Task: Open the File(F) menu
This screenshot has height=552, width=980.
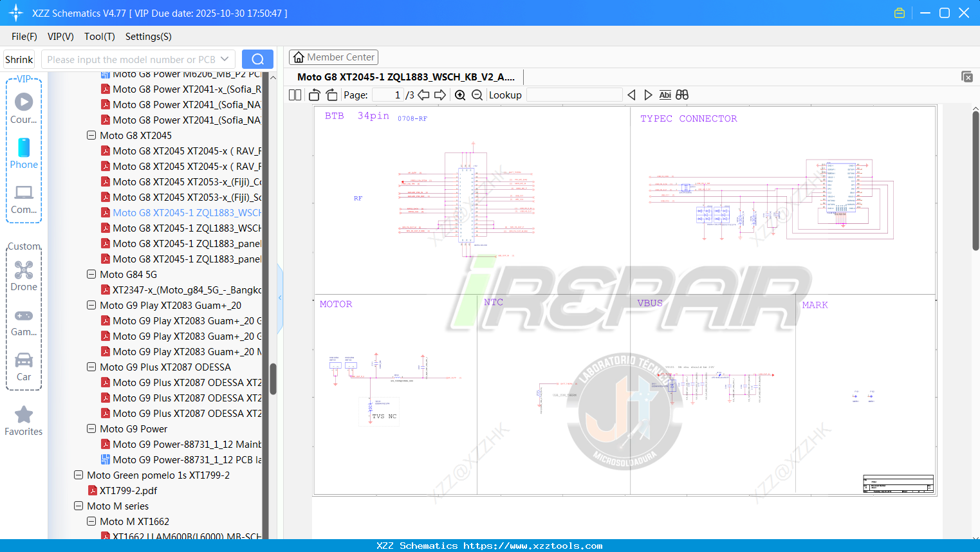Action: [x=24, y=37]
